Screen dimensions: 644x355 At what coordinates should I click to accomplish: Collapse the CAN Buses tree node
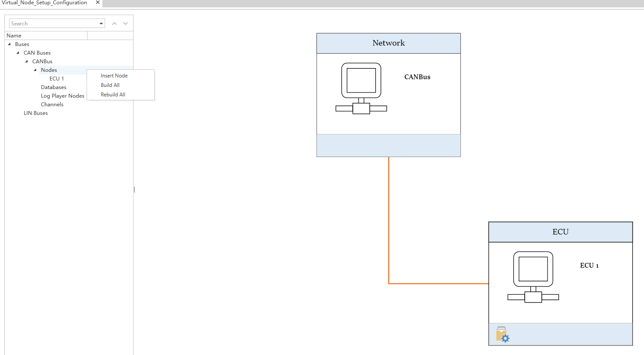(18, 53)
